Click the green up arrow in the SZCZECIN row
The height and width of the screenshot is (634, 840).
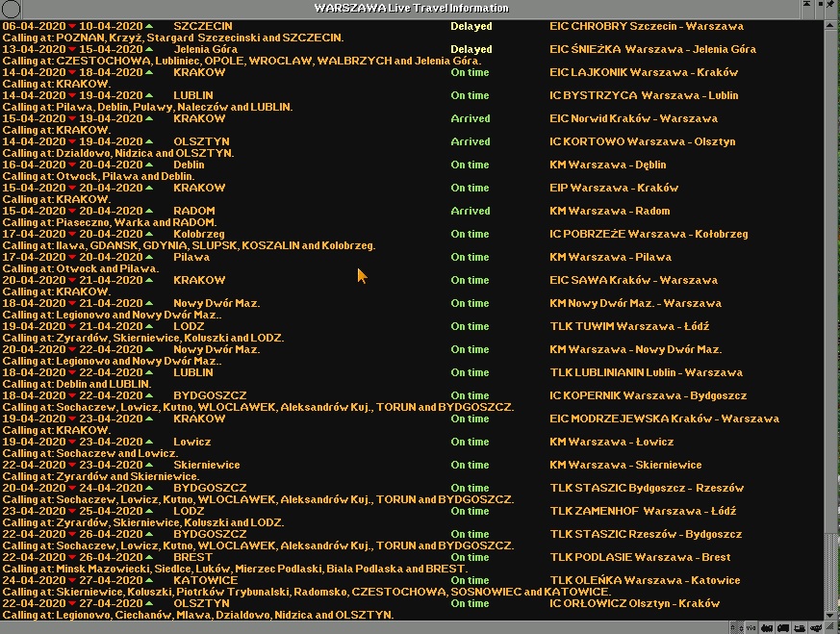tap(148, 26)
